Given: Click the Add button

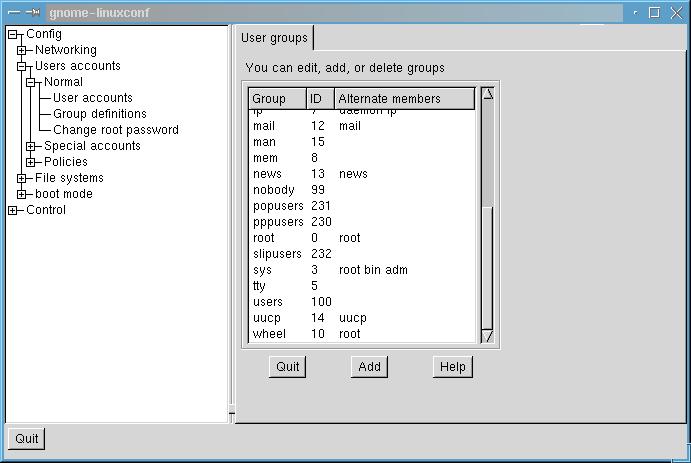Looking at the screenshot, I should point(369,367).
